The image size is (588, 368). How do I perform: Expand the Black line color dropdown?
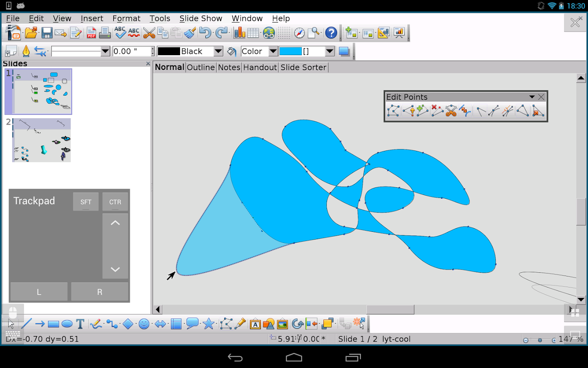pos(218,52)
